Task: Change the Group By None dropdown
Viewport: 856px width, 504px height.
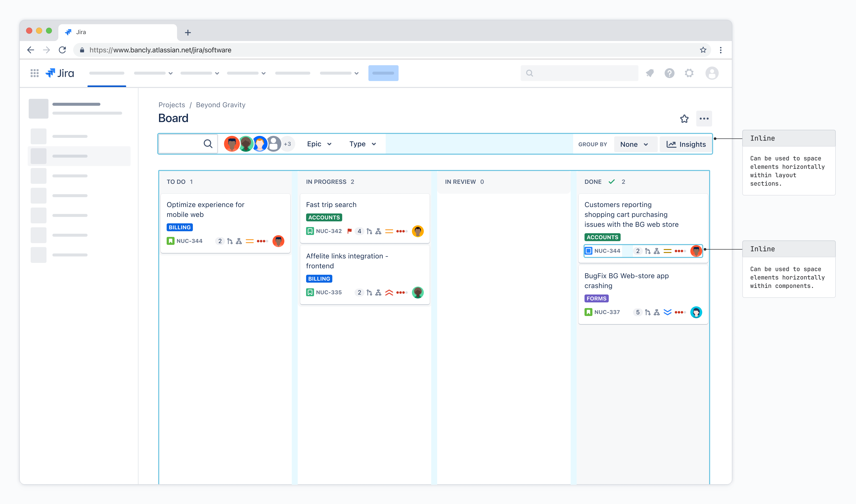Action: [635, 144]
